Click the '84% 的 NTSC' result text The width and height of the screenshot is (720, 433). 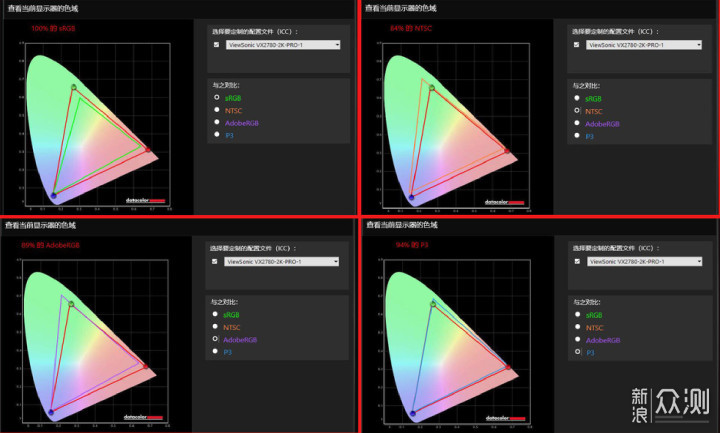pyautogui.click(x=411, y=28)
